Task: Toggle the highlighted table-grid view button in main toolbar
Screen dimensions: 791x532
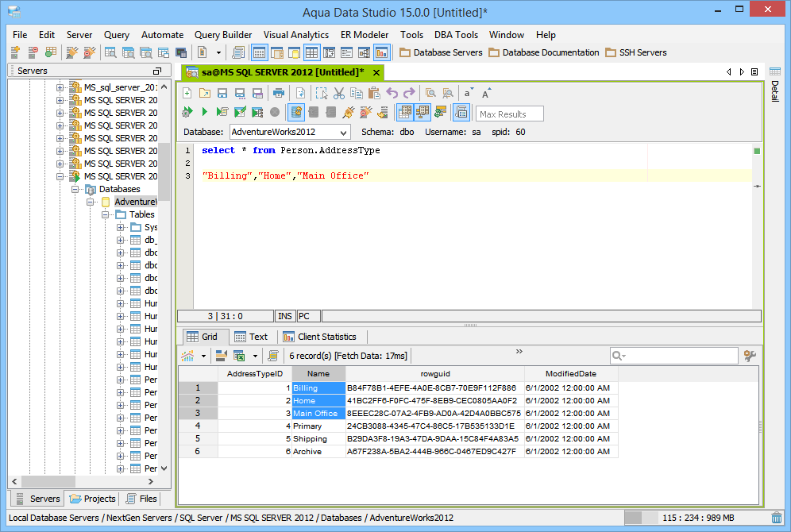Action: tap(312, 52)
